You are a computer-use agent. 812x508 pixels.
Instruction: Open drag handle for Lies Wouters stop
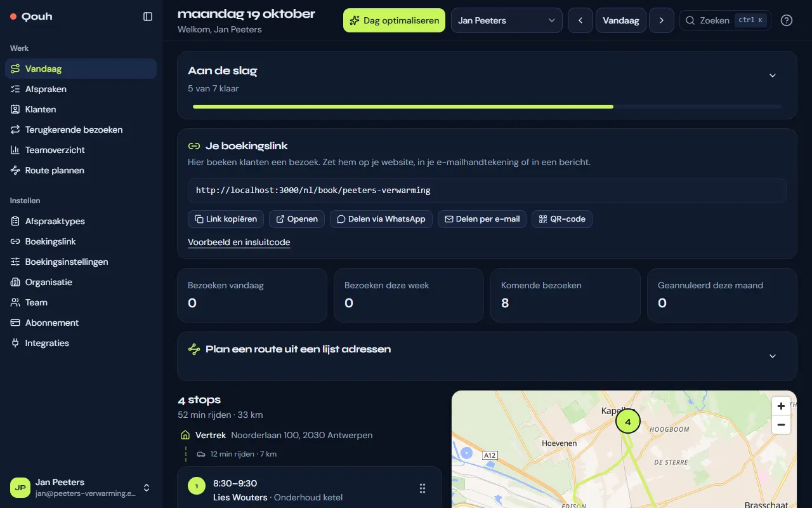tap(422, 488)
